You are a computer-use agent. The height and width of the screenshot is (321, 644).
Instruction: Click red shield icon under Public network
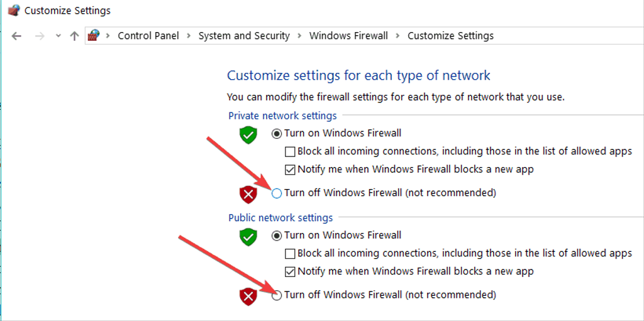point(248,297)
